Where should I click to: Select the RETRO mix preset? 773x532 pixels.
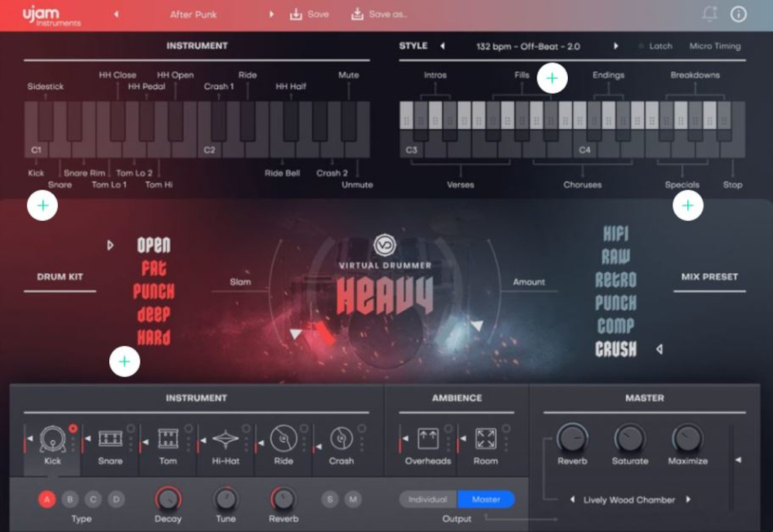[616, 280]
